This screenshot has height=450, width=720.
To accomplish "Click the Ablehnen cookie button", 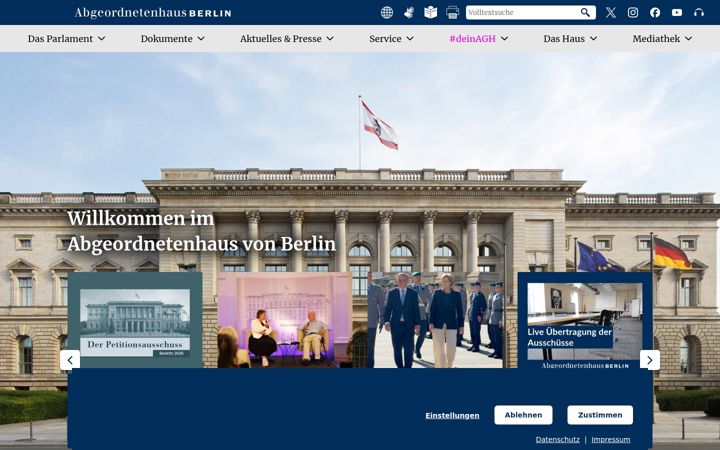I will 523,415.
